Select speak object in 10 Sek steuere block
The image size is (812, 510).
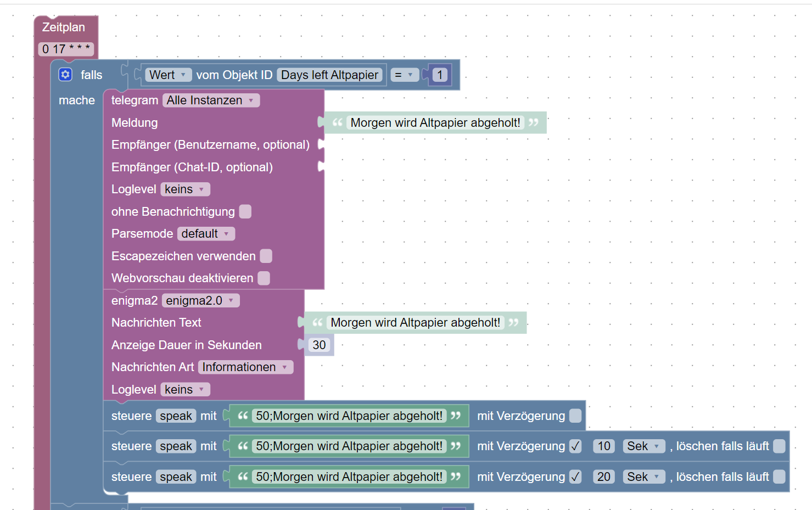pos(176,446)
